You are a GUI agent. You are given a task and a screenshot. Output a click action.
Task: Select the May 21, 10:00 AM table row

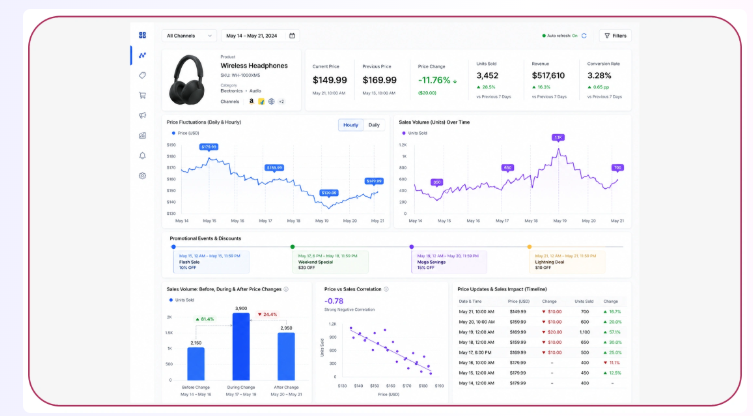[542, 312]
